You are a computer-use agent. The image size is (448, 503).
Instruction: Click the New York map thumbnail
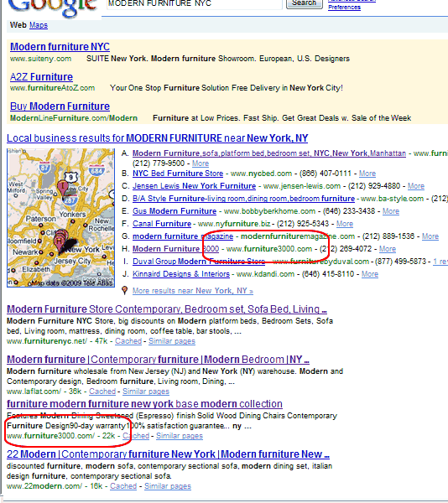coord(60,218)
